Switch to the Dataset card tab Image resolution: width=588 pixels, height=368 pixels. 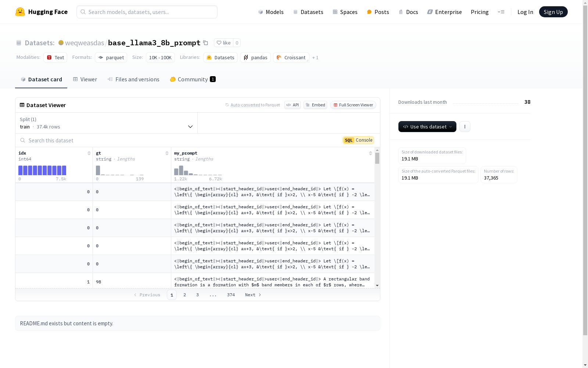coord(41,79)
